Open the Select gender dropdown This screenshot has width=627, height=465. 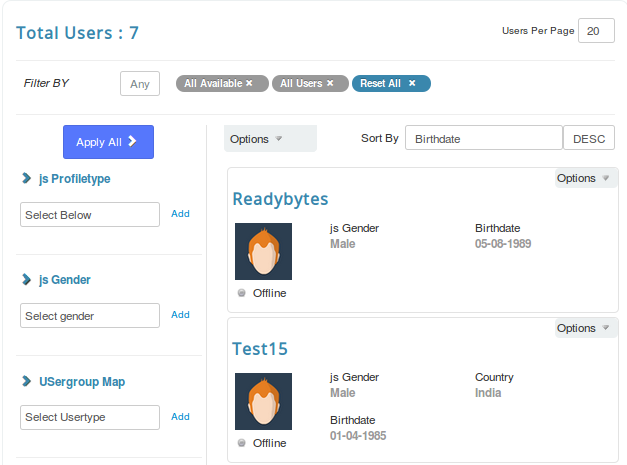tap(90, 316)
